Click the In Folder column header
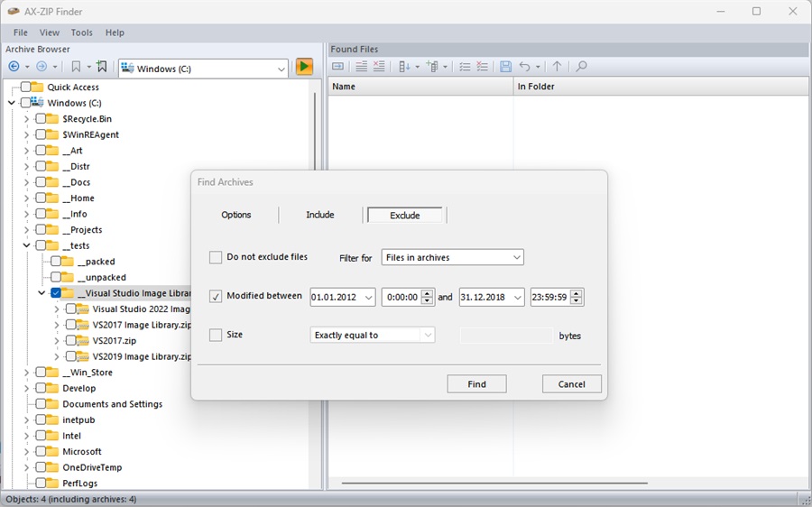 coord(660,87)
